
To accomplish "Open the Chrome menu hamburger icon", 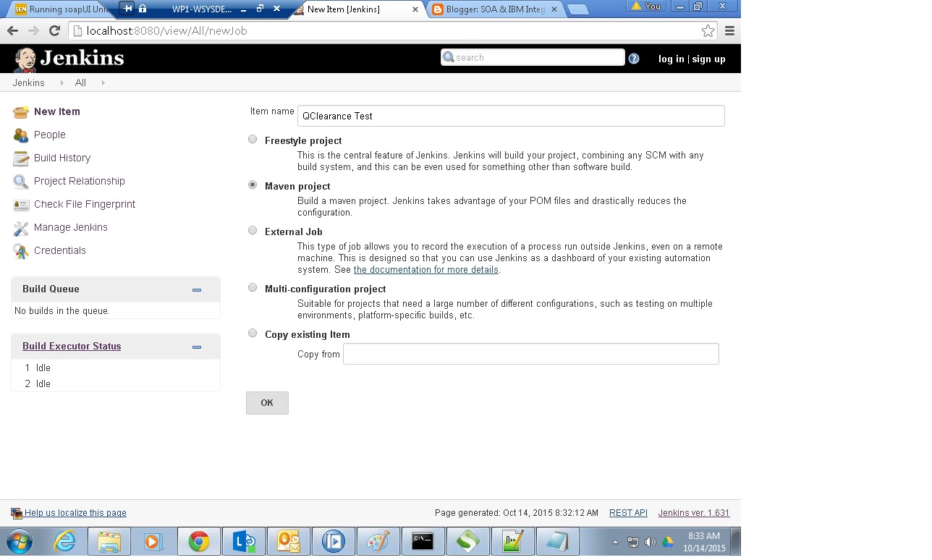I will [x=729, y=30].
